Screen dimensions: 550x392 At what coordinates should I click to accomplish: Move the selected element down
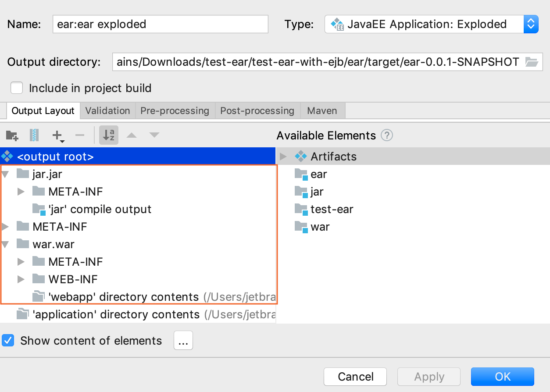click(x=154, y=135)
